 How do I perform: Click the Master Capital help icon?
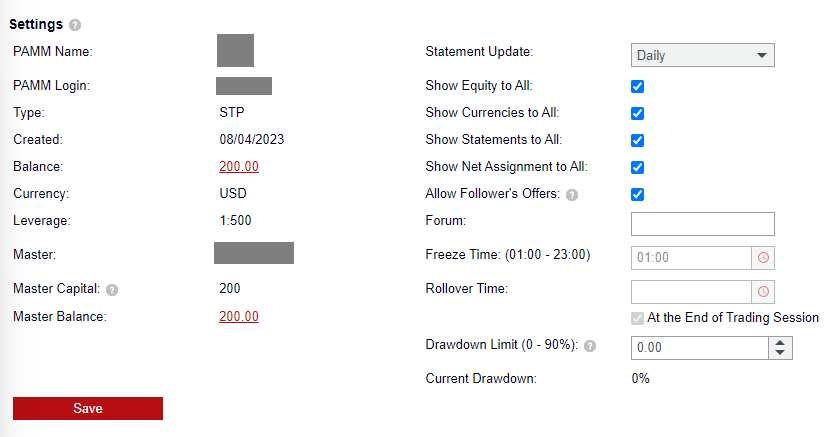(112, 290)
